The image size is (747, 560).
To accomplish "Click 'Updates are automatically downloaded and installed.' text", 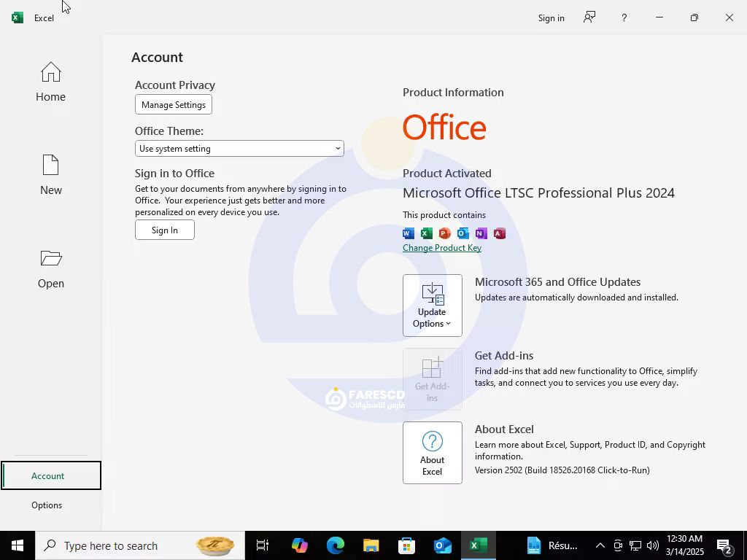I will (x=576, y=297).
